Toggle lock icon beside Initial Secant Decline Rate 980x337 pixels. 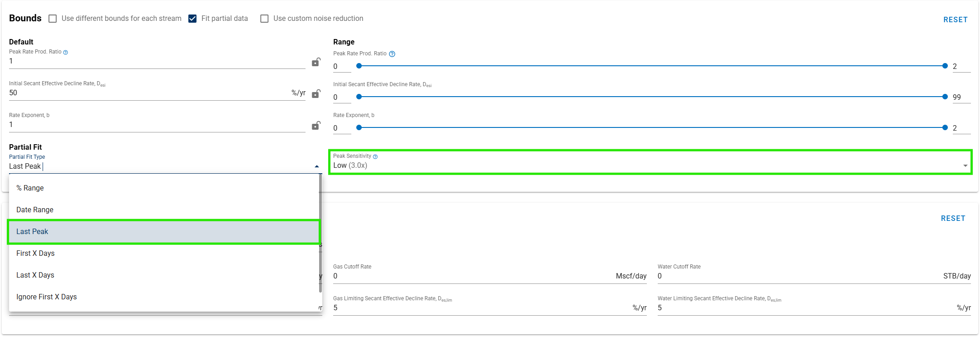(316, 94)
